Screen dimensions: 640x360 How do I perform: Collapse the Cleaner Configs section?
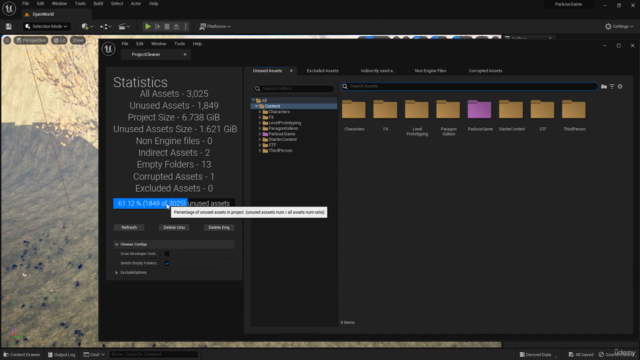(x=116, y=244)
